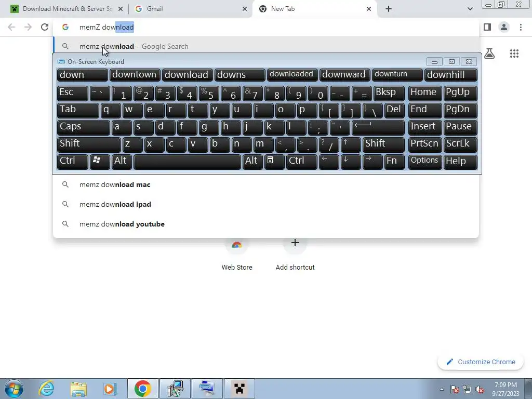
Task: Open the Windows Start orb
Action: 14,389
